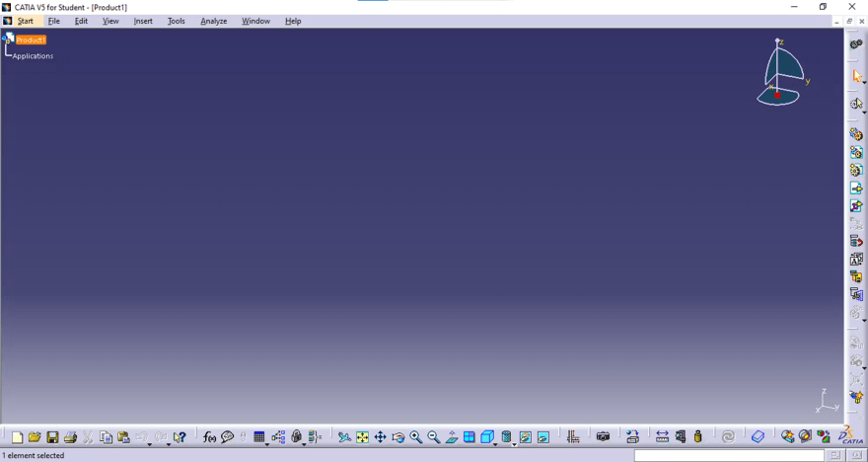
Task: Open the Insert menu
Action: tap(143, 21)
